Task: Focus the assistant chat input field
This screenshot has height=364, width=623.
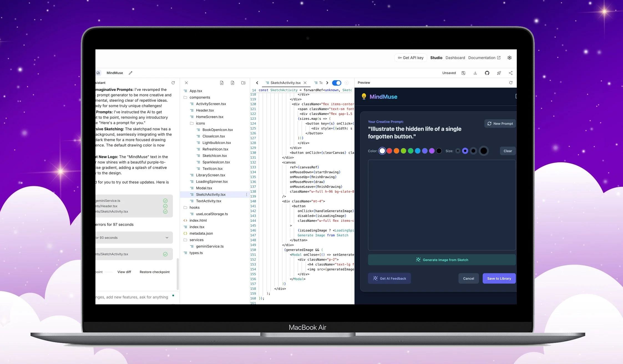Action: [x=132, y=297]
